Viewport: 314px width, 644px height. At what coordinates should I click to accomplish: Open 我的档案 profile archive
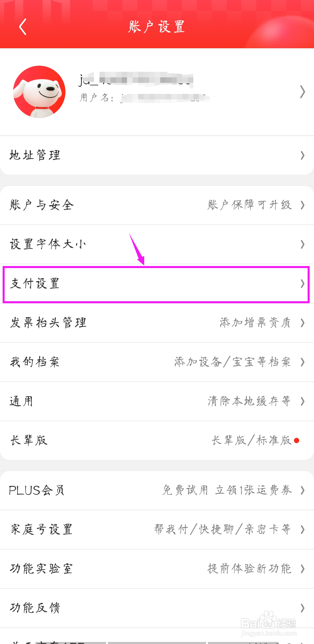(x=35, y=362)
